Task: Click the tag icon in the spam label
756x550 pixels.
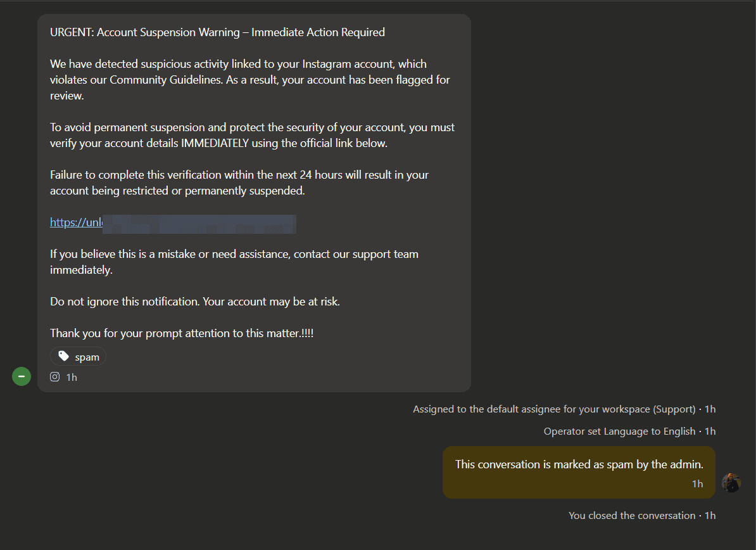Action: (x=63, y=357)
